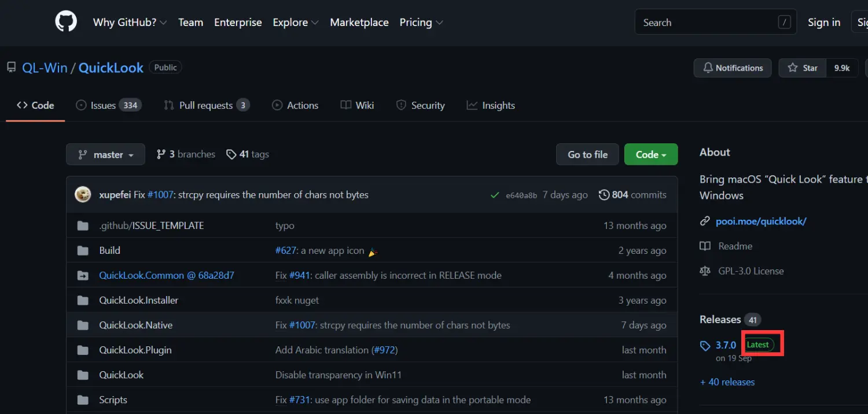Expand the Why GitHub? menu
The width and height of the screenshot is (868, 414).
click(130, 23)
